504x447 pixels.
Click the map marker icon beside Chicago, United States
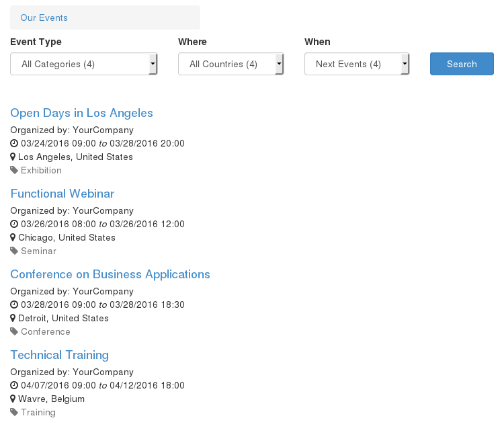click(x=13, y=237)
